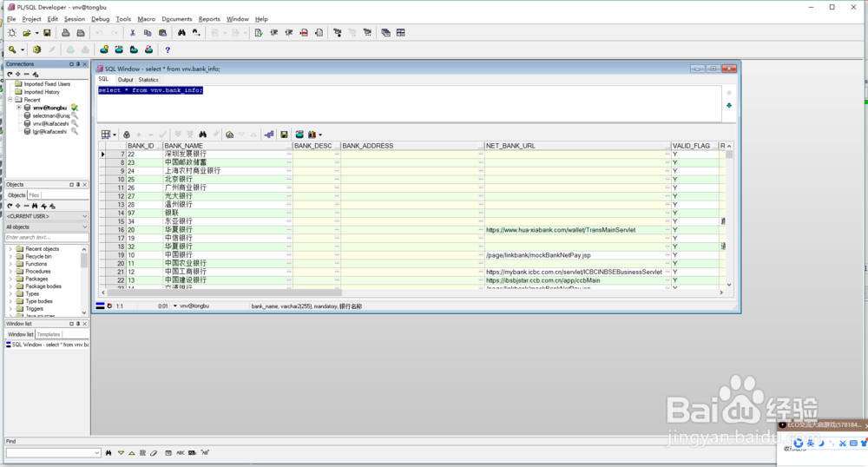Expand the Recent objects folder

(x=10, y=249)
